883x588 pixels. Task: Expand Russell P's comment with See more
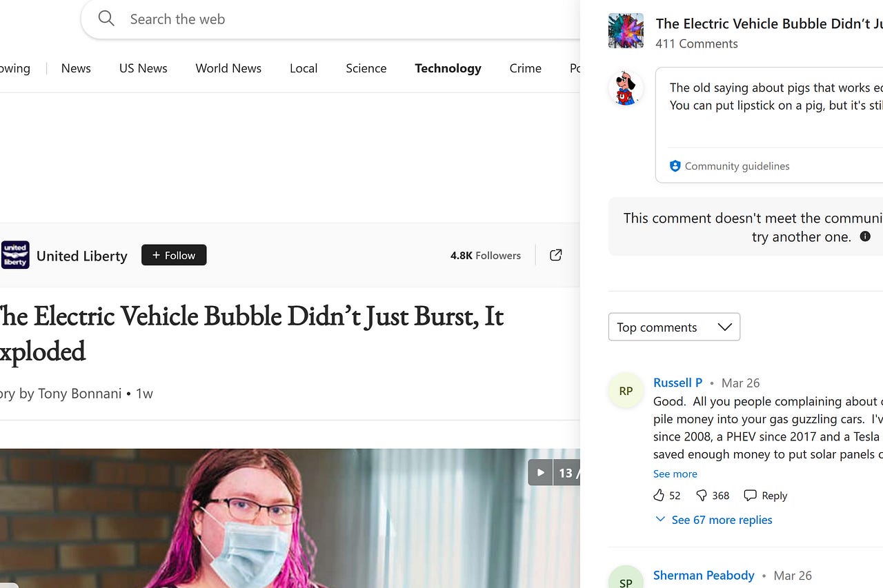tap(675, 474)
